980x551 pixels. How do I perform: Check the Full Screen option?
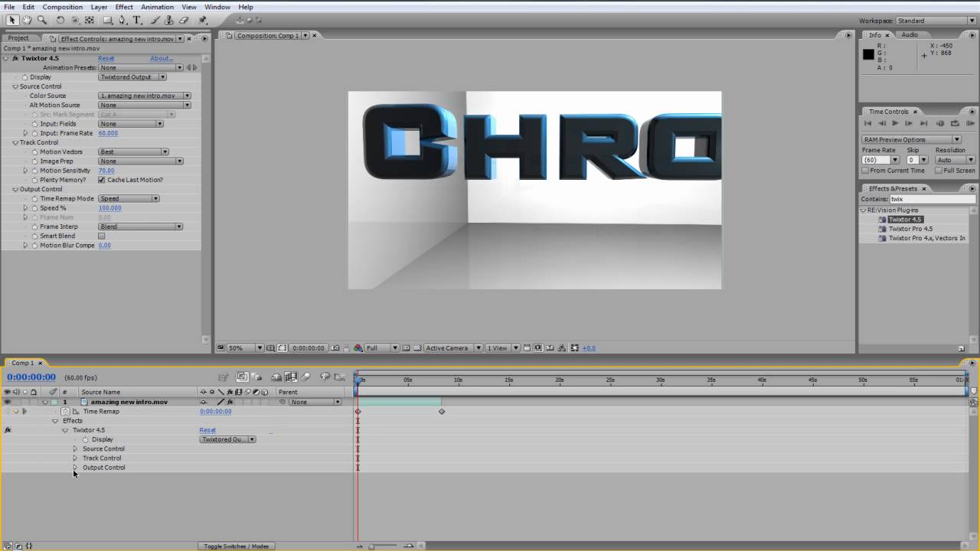(x=939, y=171)
